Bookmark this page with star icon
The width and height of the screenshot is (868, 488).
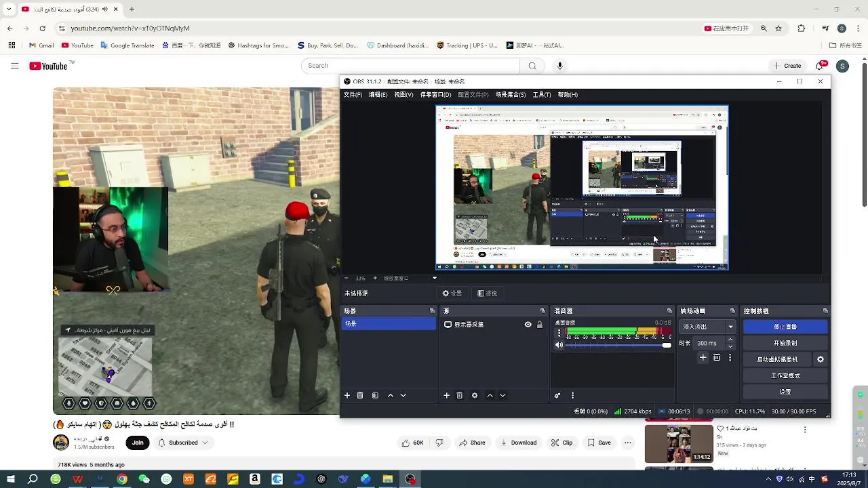click(778, 28)
